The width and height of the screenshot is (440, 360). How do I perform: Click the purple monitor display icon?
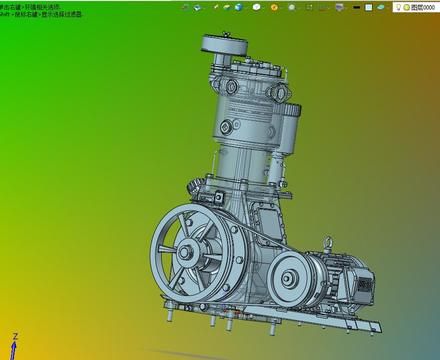coord(339,7)
